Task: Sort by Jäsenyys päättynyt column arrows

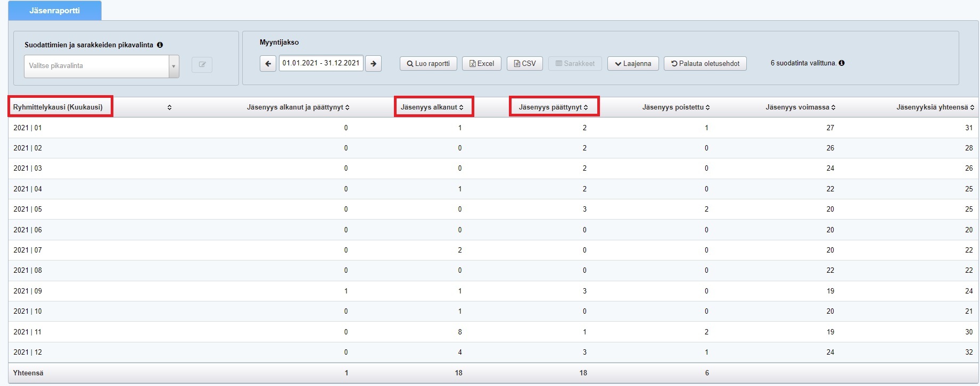Action: (x=586, y=107)
